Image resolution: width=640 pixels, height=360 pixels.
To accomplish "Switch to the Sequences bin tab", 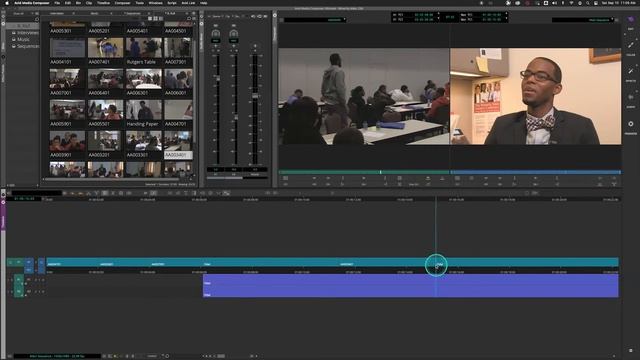I will point(133,13).
